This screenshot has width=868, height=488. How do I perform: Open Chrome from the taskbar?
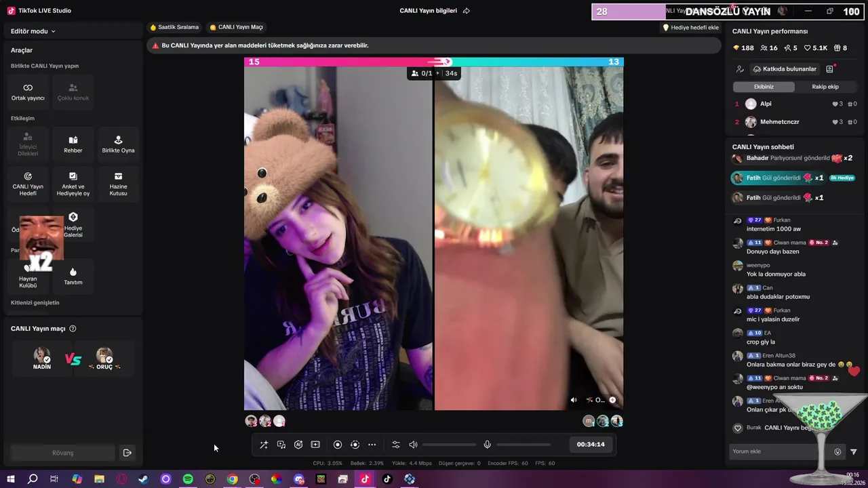pyautogui.click(x=233, y=479)
